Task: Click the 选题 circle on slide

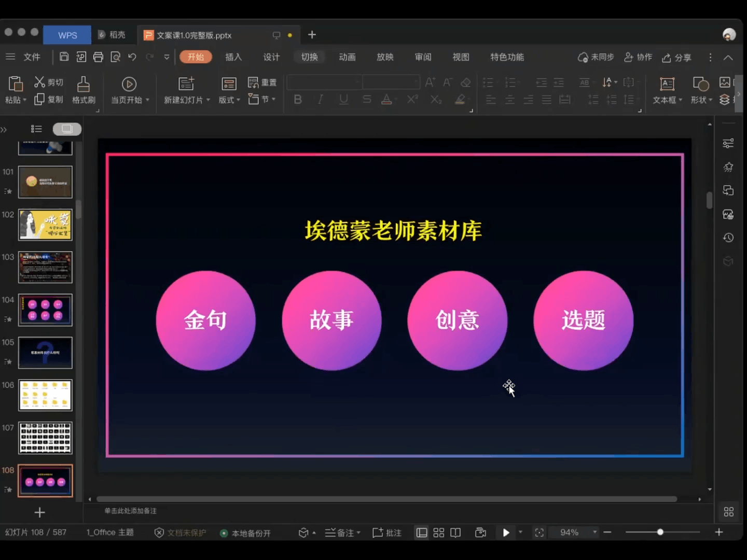Action: tap(583, 320)
